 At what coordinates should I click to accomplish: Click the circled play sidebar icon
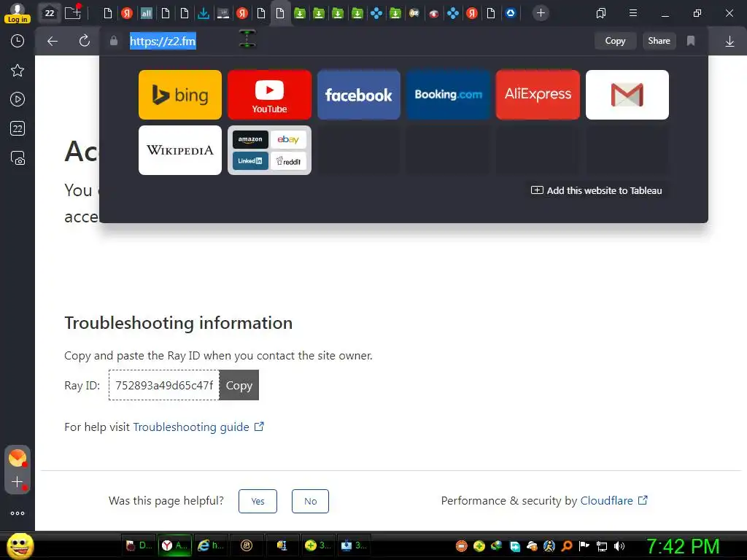(18, 99)
